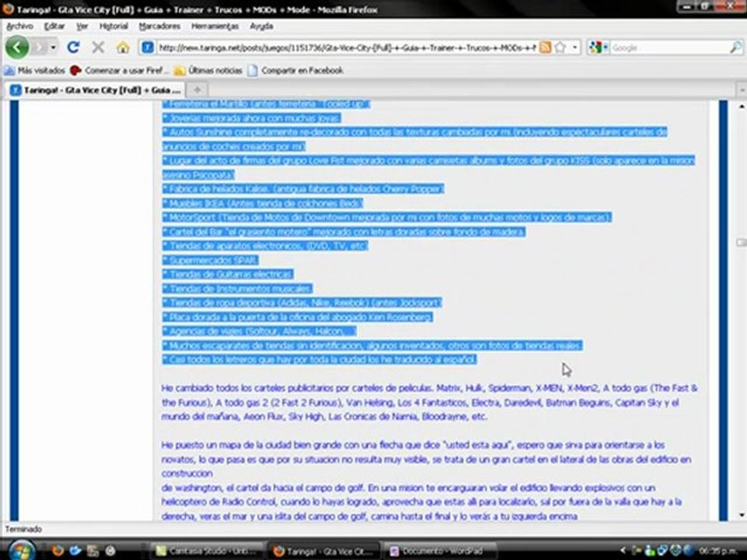Open Comenzar a usar Firefox bookmark
The image size is (747, 560).
tap(119, 71)
